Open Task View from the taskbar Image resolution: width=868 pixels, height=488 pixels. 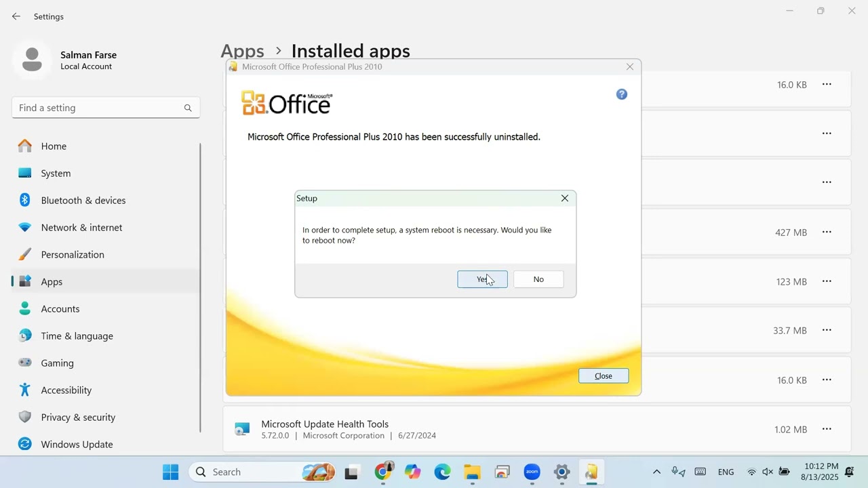(x=351, y=472)
